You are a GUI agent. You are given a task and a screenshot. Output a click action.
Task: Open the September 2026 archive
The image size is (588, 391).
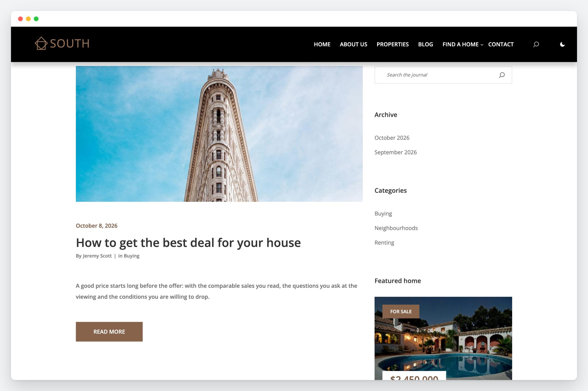[396, 152]
